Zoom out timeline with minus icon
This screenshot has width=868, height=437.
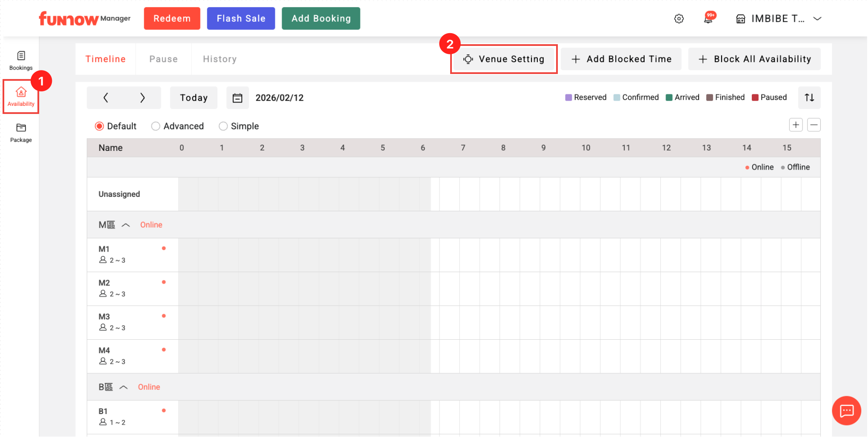[814, 125]
